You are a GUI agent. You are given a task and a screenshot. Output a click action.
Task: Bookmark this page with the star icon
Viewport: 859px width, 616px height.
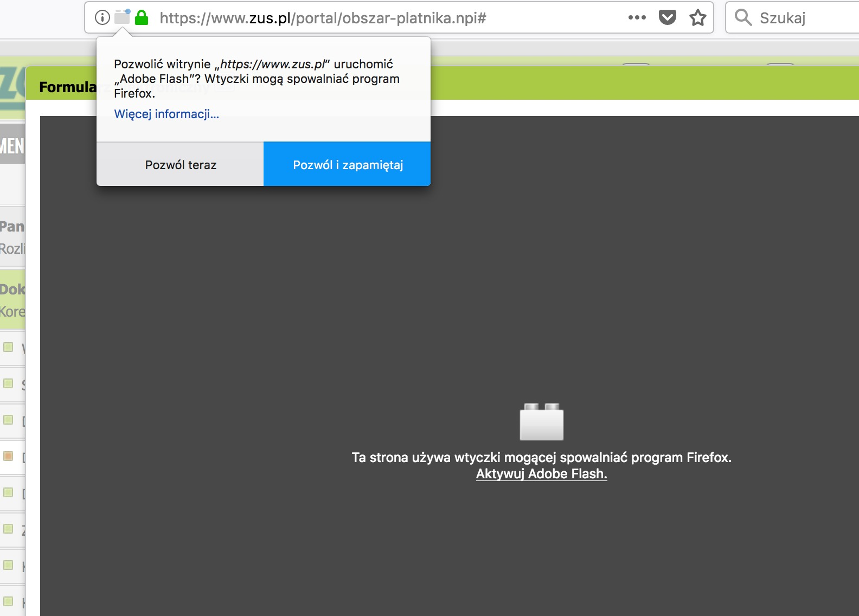pyautogui.click(x=698, y=18)
